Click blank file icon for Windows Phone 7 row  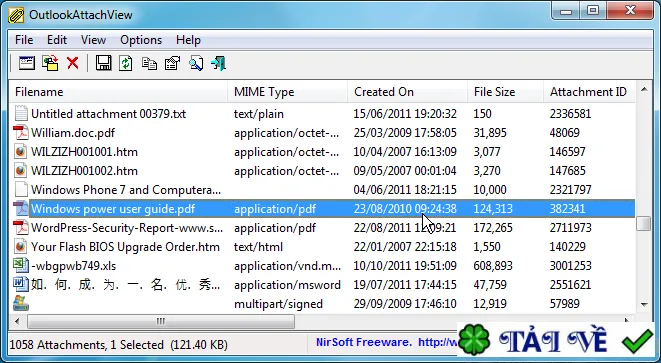pyautogui.click(x=21, y=190)
